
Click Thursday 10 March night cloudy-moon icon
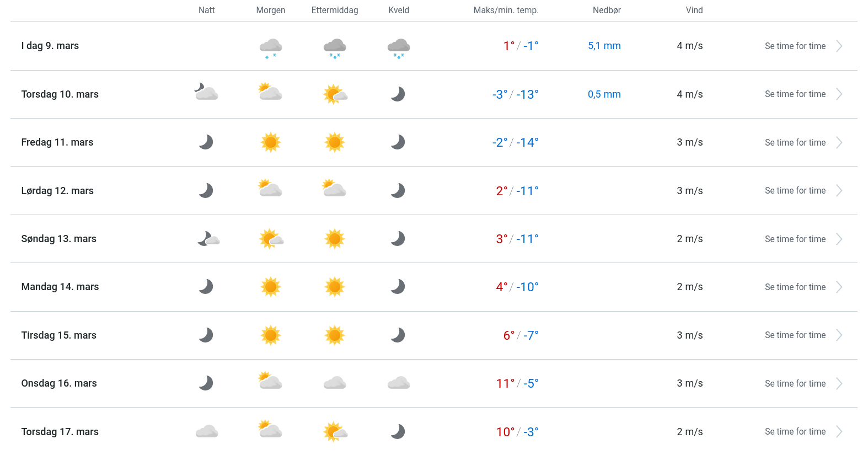point(206,92)
